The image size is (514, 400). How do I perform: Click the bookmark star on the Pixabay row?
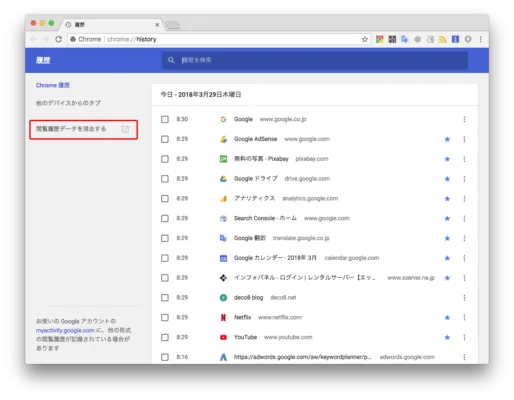pyautogui.click(x=447, y=159)
